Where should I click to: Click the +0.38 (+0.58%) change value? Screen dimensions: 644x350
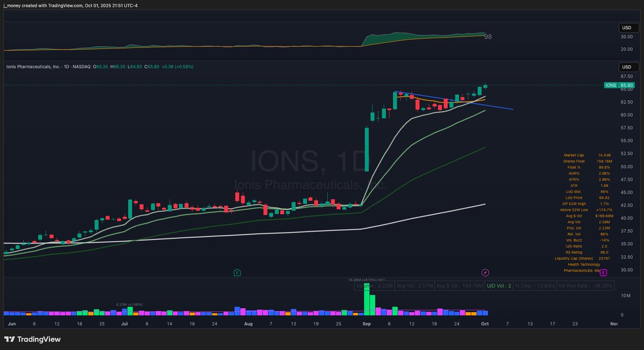point(178,67)
